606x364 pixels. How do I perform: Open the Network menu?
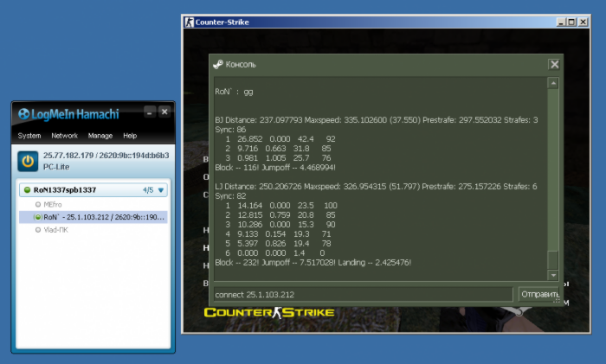[64, 136]
